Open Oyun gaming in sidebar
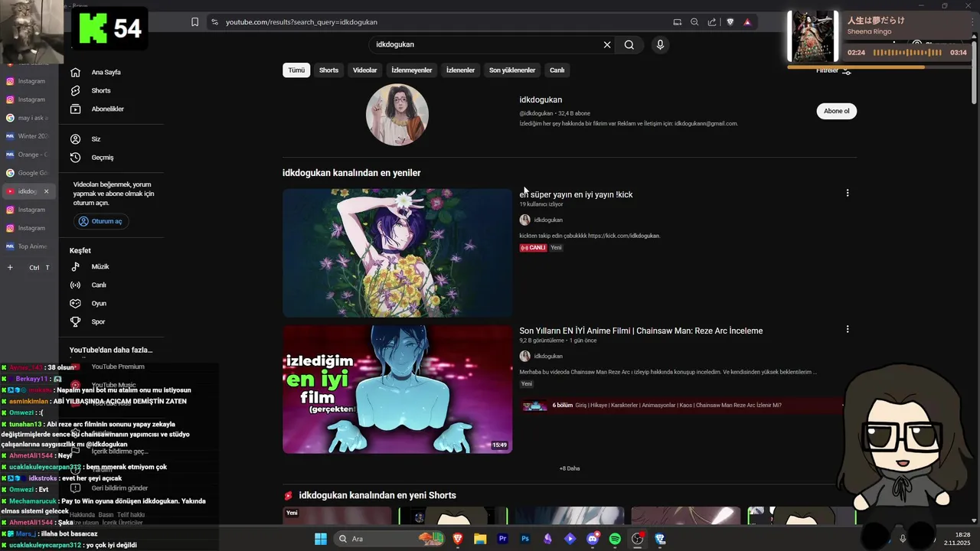The width and height of the screenshot is (980, 551). [x=99, y=303]
